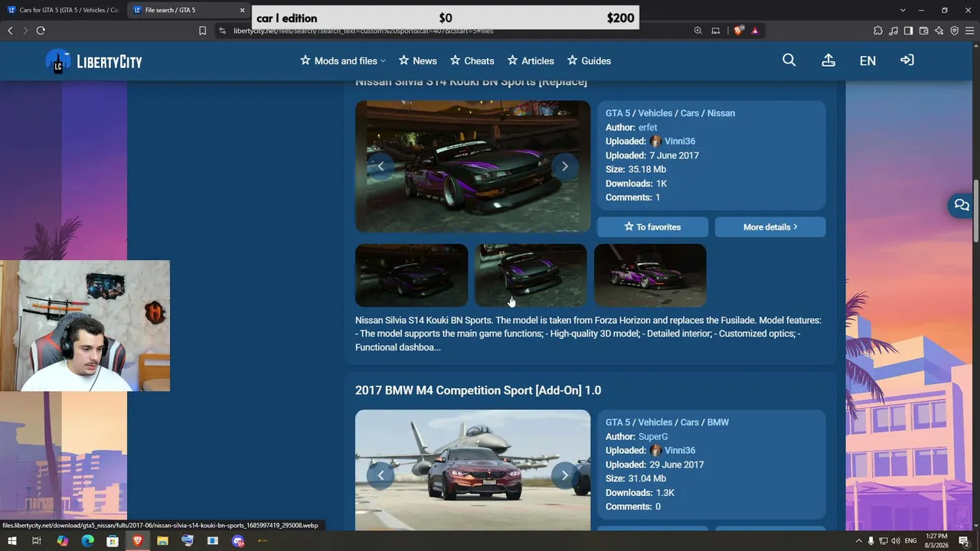The width and height of the screenshot is (980, 551).
Task: Open the site search magnifier
Action: [x=789, y=60]
